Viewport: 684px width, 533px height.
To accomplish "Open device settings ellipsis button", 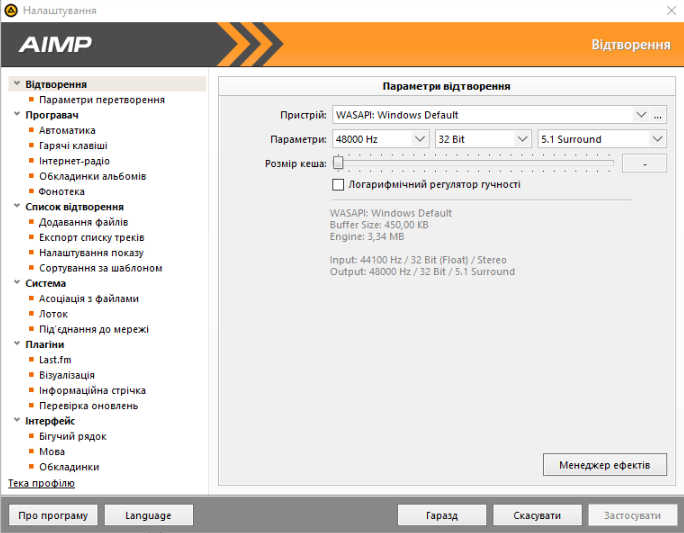I will (x=658, y=115).
